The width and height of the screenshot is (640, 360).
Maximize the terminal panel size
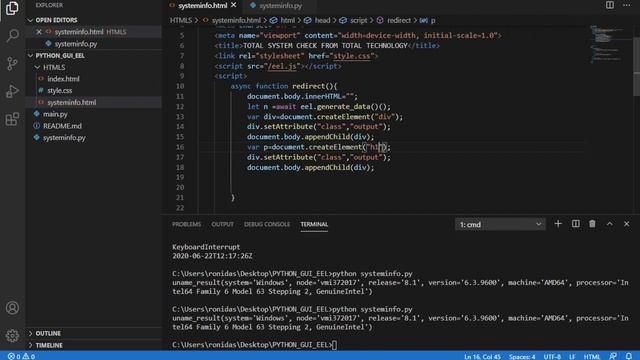point(609,224)
